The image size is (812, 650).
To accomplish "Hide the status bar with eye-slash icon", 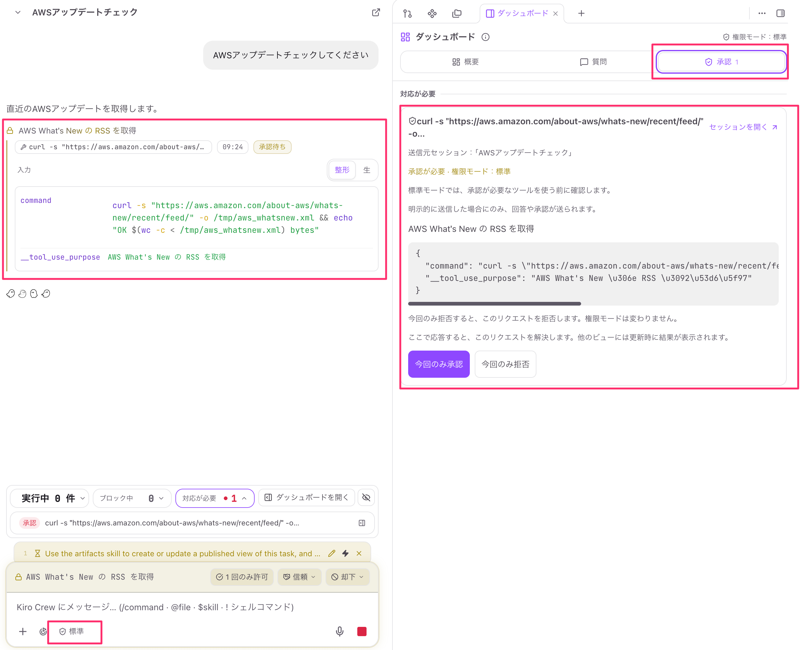I will [x=366, y=498].
